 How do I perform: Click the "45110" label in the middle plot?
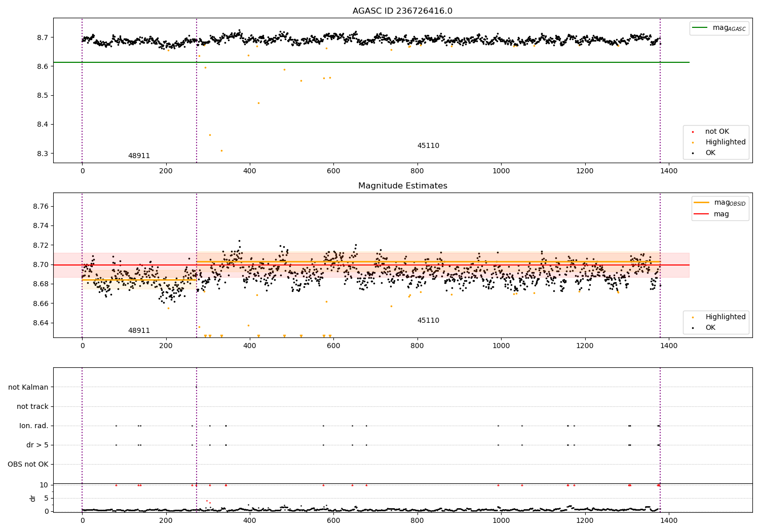pyautogui.click(x=428, y=321)
